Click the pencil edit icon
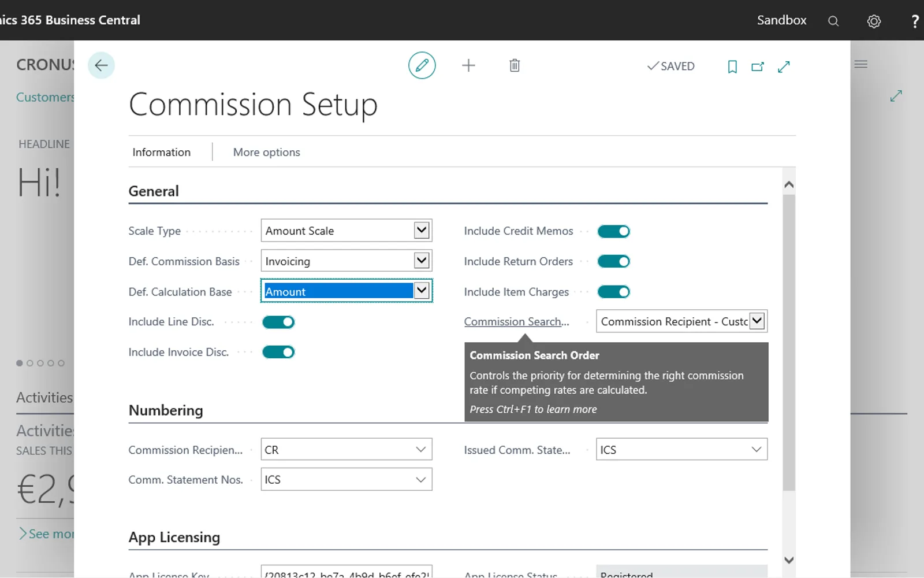The width and height of the screenshot is (924, 578). coord(422,65)
